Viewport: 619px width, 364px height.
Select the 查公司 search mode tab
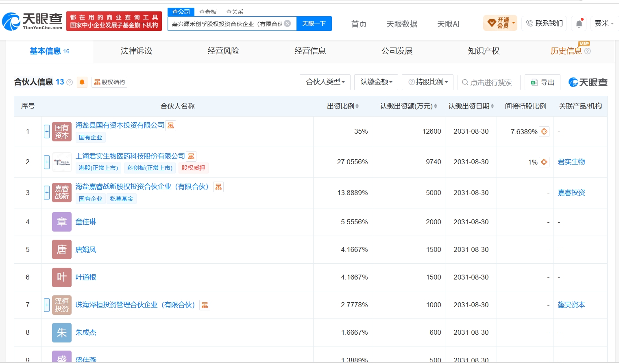(x=181, y=12)
